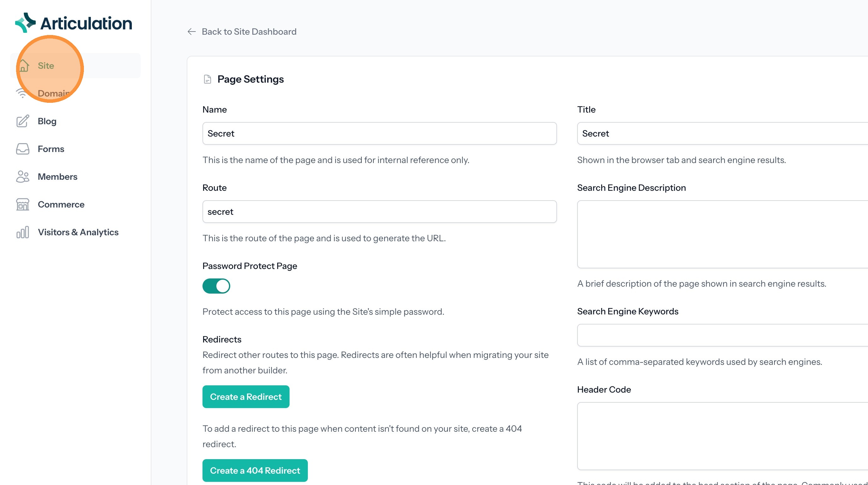868x485 pixels.
Task: Click the Blog pencil icon
Action: (x=23, y=121)
